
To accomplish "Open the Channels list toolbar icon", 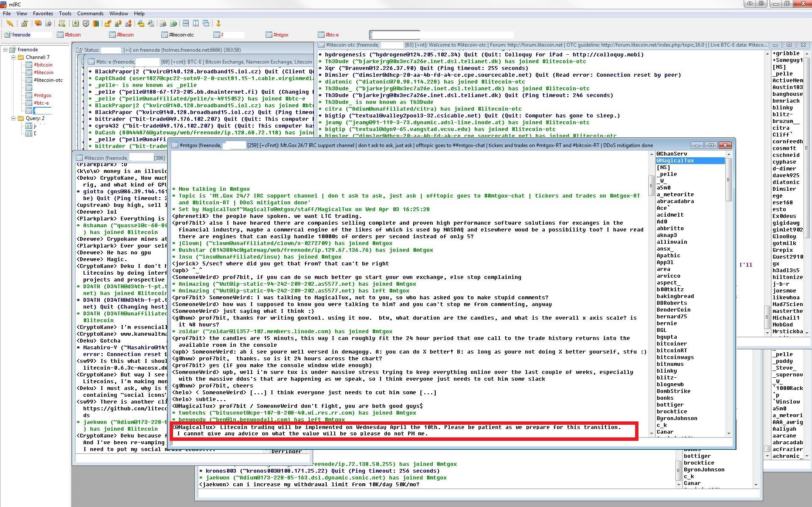I will coord(48,24).
